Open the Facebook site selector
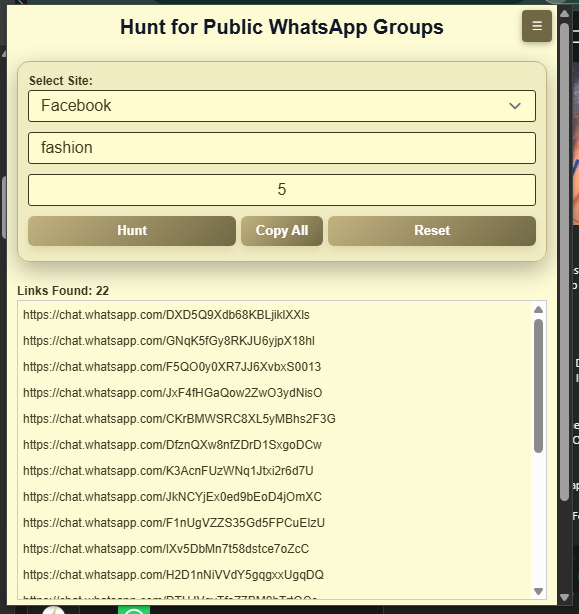The image size is (579, 614). click(x=282, y=106)
